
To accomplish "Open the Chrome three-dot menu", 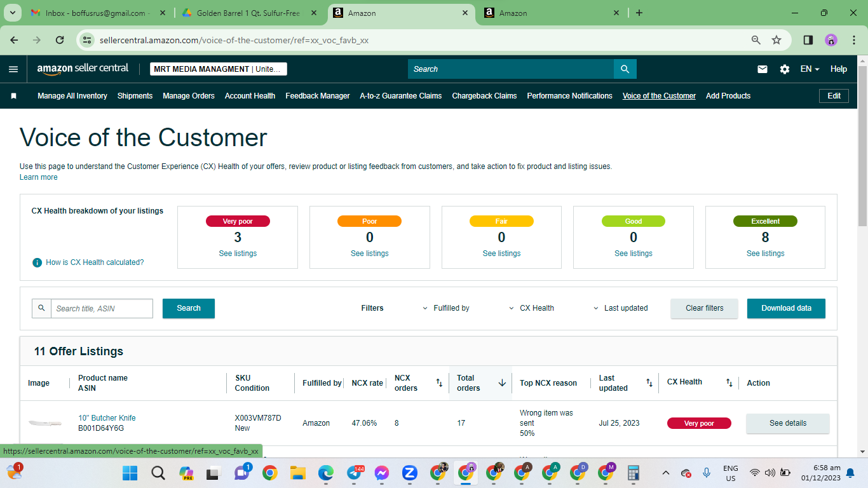I will (x=853, y=40).
